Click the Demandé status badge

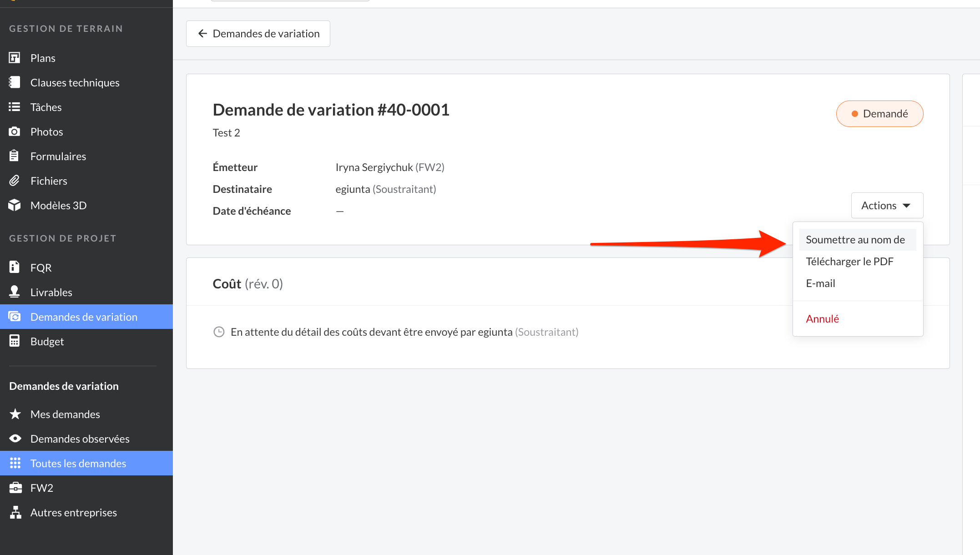point(879,114)
